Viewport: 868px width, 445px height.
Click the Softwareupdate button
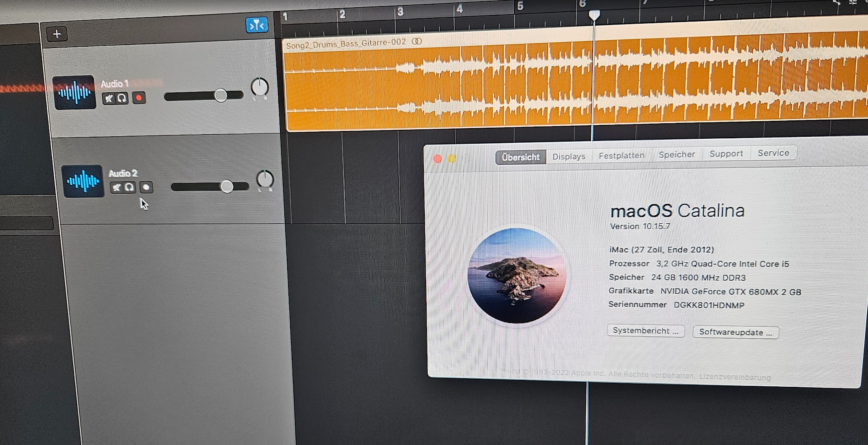coord(735,332)
